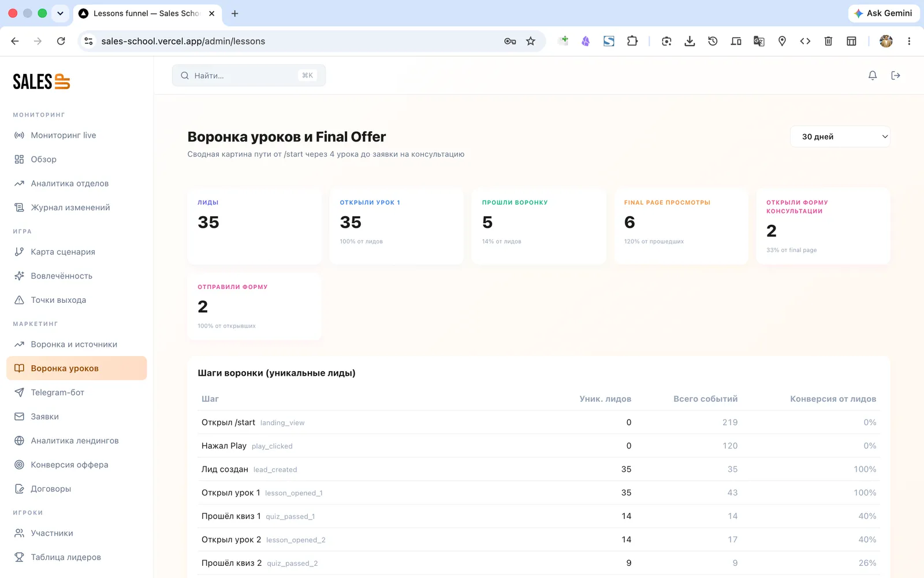
Task: Select Воронка и источники
Action: coord(77,344)
